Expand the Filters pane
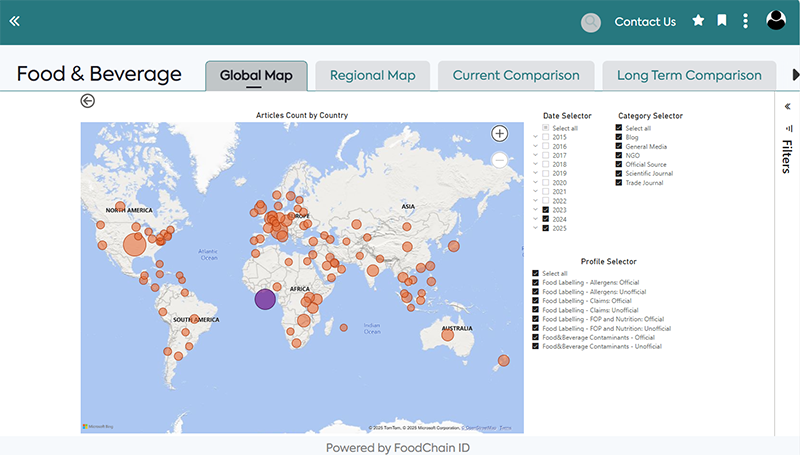This screenshot has width=800, height=455. point(787,106)
